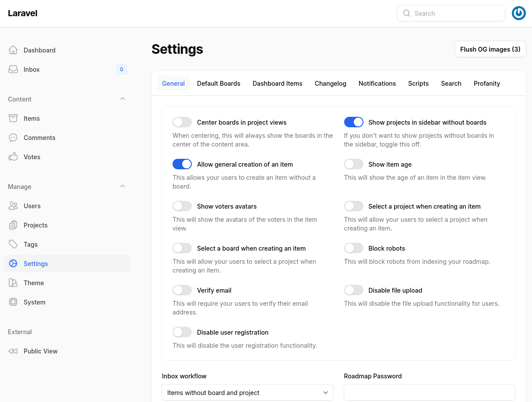Open the Tags sidebar link
This screenshot has width=532, height=402.
point(67,244)
